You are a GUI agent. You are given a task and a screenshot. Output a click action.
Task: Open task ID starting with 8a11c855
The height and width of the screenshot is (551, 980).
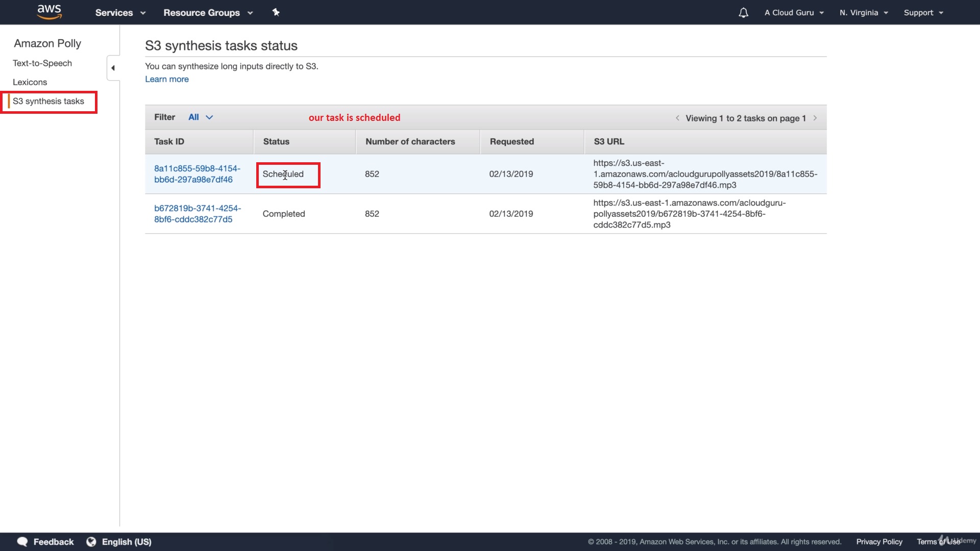(x=197, y=174)
